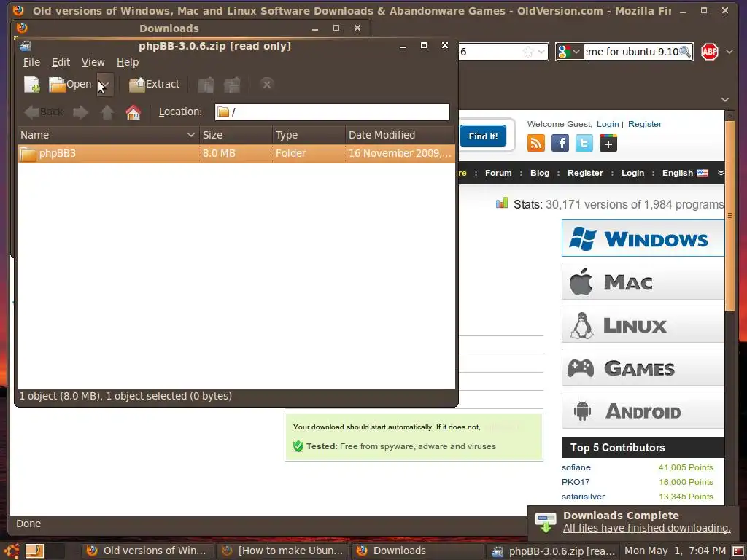Select the Mac category banner
The image size is (747, 560).
[x=643, y=281]
